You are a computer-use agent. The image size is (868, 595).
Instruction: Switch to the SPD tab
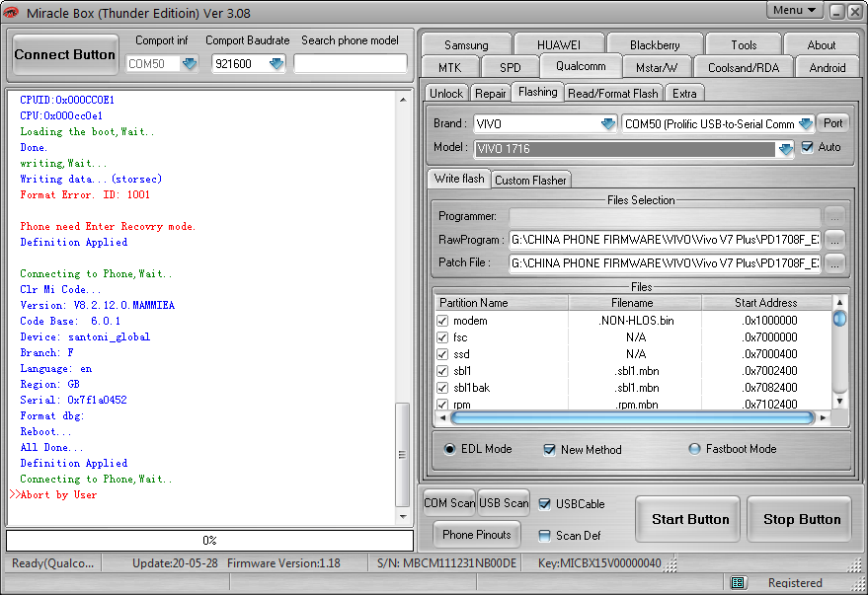[x=510, y=67]
